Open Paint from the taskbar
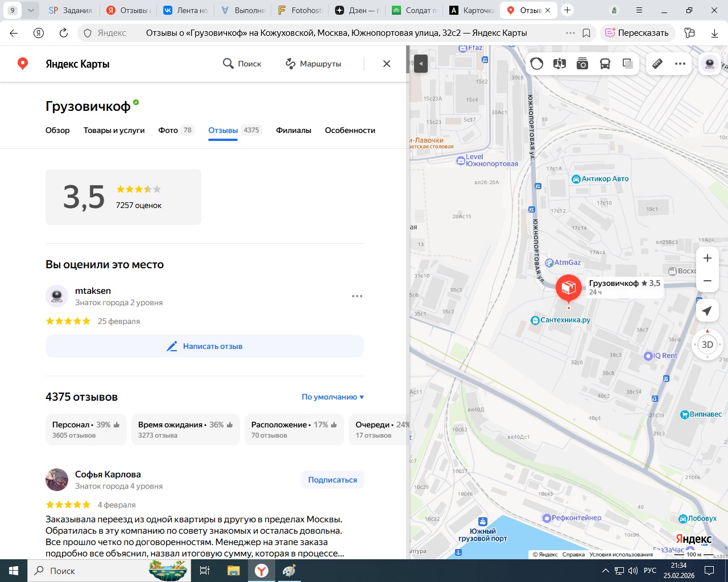The image size is (728, 582). click(x=289, y=571)
